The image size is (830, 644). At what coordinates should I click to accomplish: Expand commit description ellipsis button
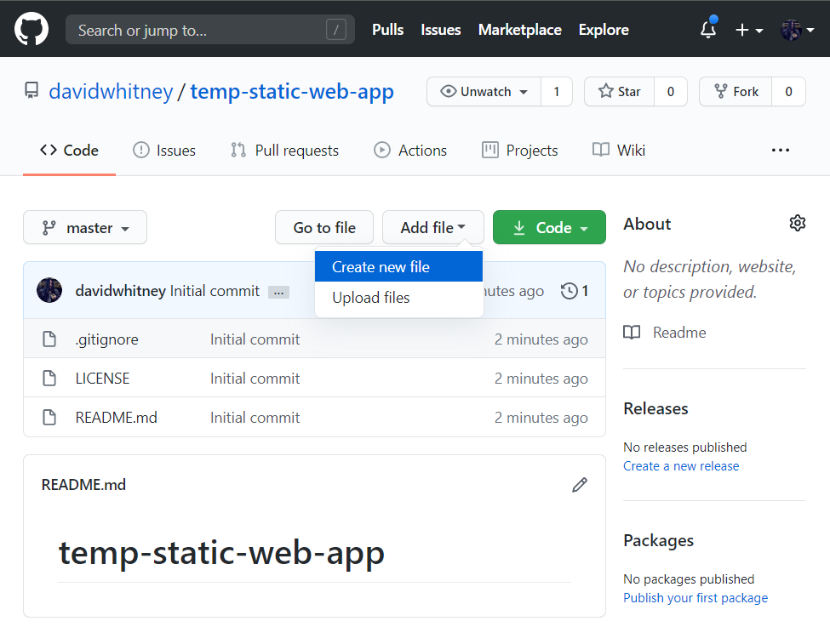click(278, 292)
